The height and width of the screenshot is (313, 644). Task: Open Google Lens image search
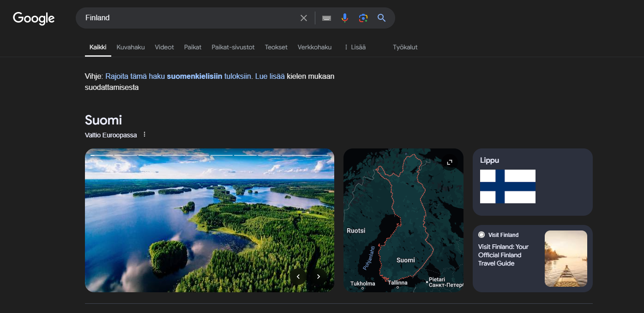(363, 18)
